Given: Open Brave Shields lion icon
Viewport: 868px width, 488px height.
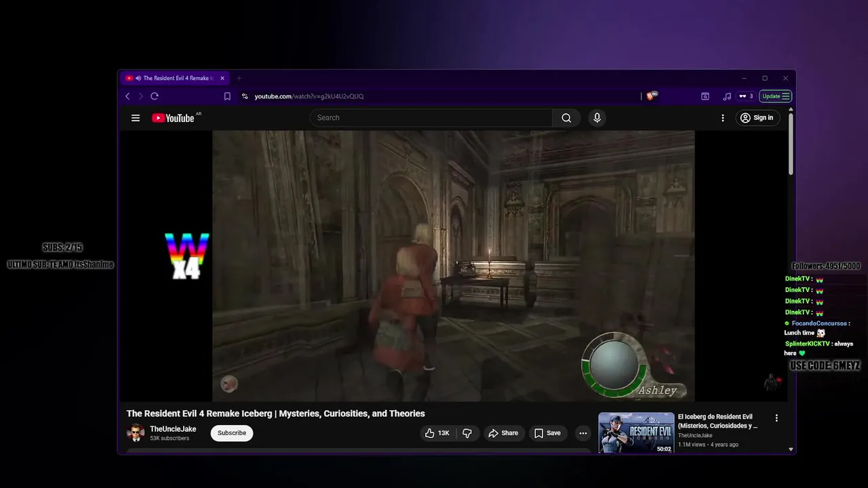Looking at the screenshot, I should point(651,96).
